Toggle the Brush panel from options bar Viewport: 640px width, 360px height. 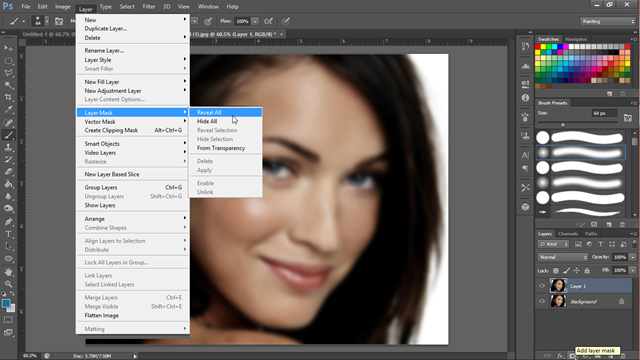59,21
